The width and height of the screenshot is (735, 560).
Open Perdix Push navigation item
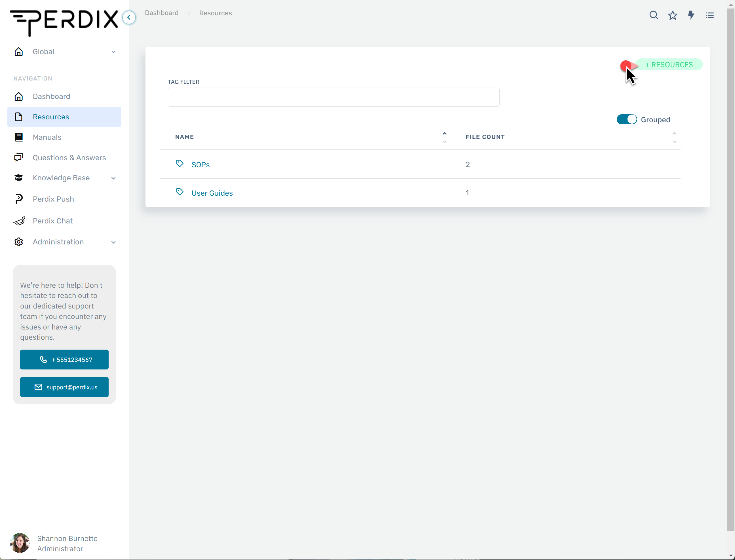64,199
